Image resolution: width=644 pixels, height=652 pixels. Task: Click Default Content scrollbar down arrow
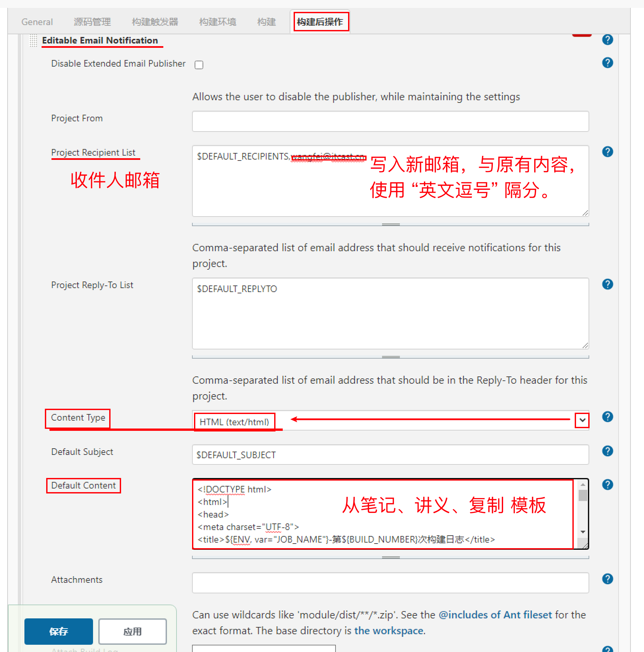(583, 532)
